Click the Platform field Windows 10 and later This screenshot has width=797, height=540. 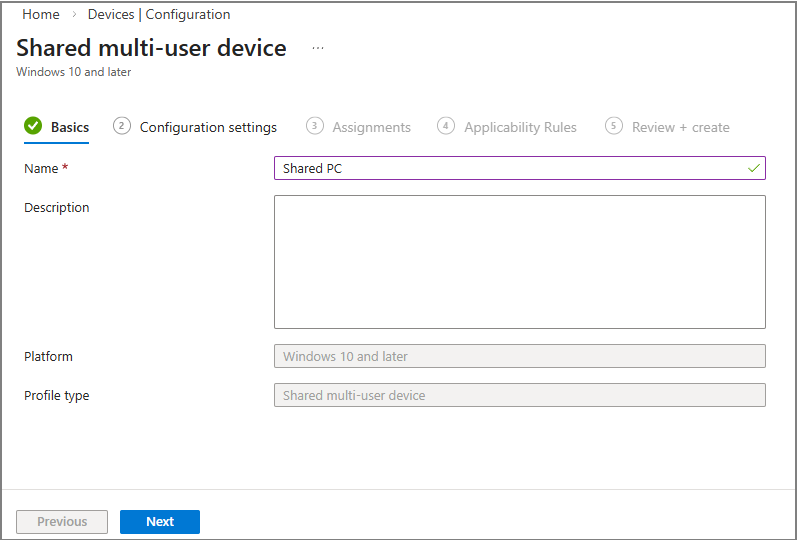(519, 356)
